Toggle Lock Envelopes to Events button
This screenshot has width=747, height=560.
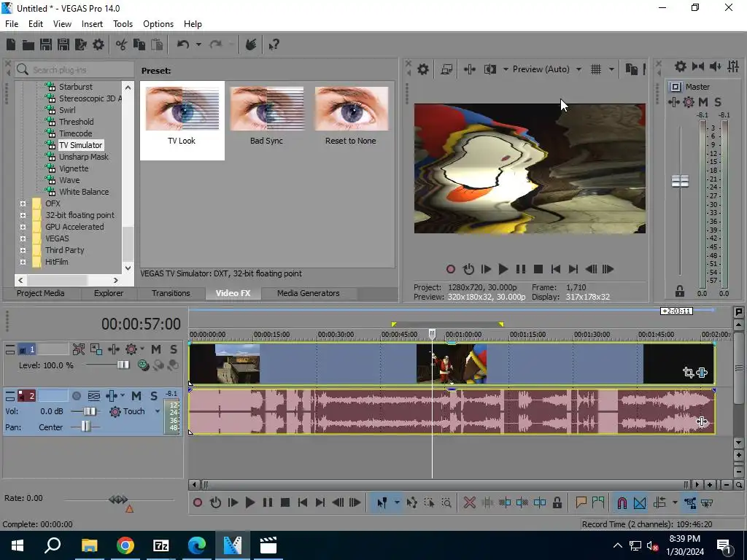click(x=690, y=503)
